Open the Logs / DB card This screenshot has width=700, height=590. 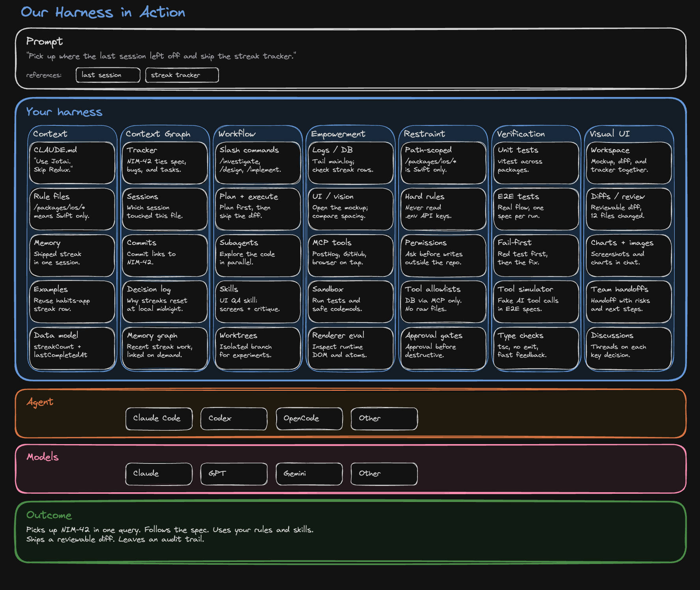point(351,163)
